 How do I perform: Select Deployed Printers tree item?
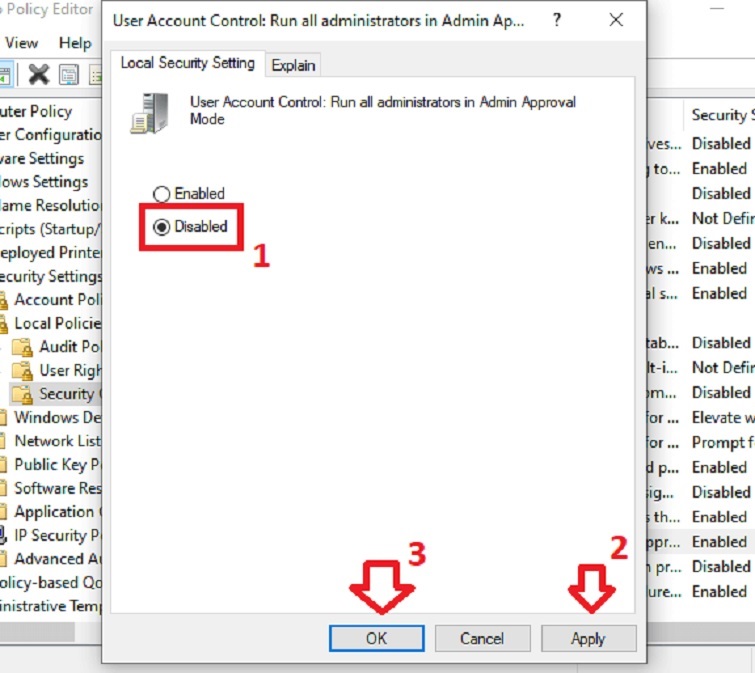[x=51, y=253]
